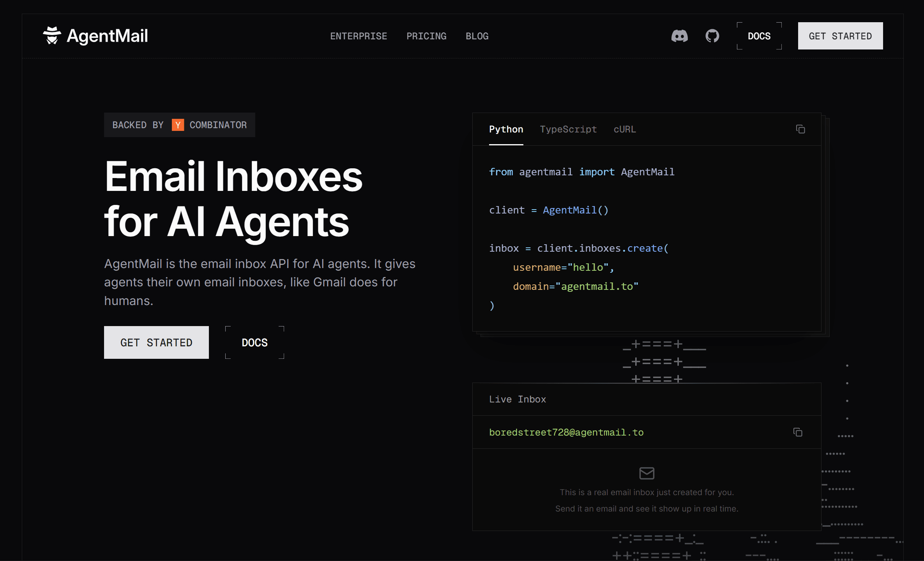Switch to the cURL code tab
The image size is (924, 561).
(x=624, y=129)
